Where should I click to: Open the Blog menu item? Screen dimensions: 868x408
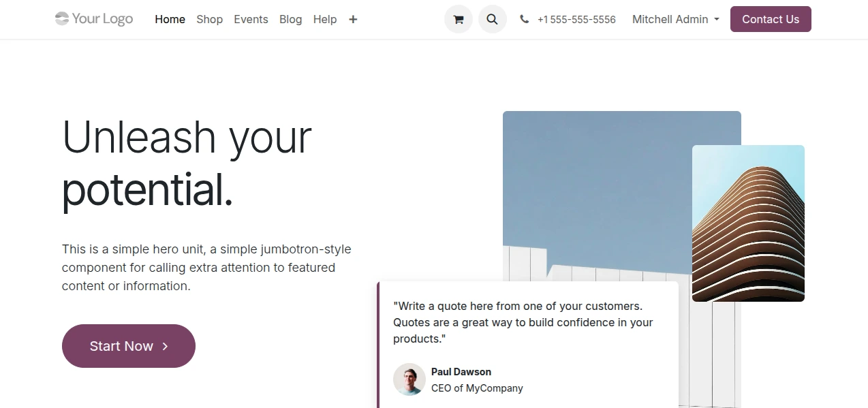pos(290,20)
